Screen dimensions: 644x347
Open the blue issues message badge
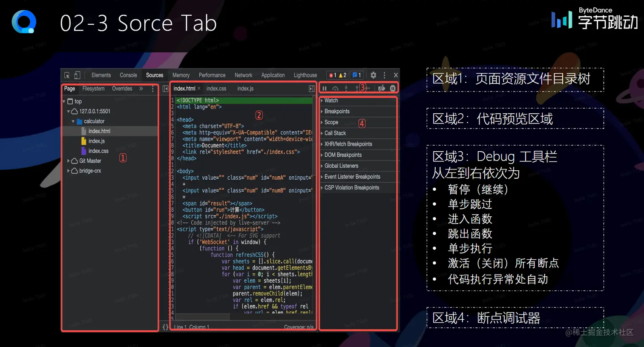[357, 75]
